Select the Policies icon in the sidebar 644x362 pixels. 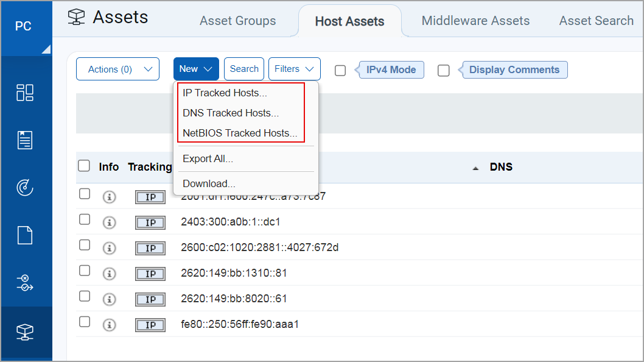point(25,140)
